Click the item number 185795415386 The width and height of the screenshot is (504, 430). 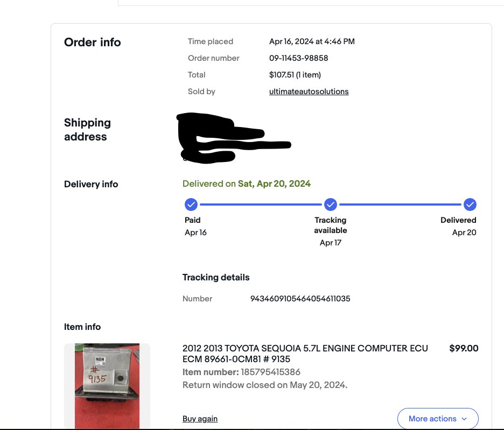271,372
